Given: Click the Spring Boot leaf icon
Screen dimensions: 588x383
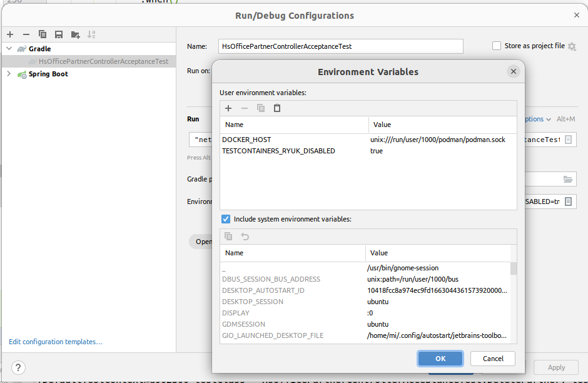Looking at the screenshot, I should [22, 74].
